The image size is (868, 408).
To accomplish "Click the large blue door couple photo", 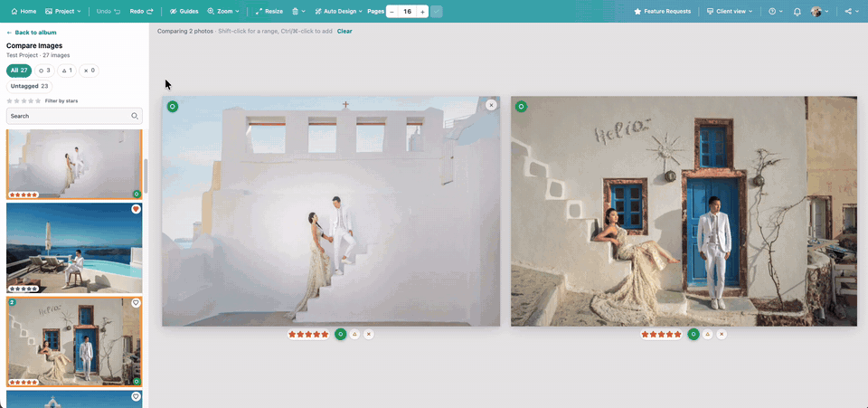I will (684, 212).
